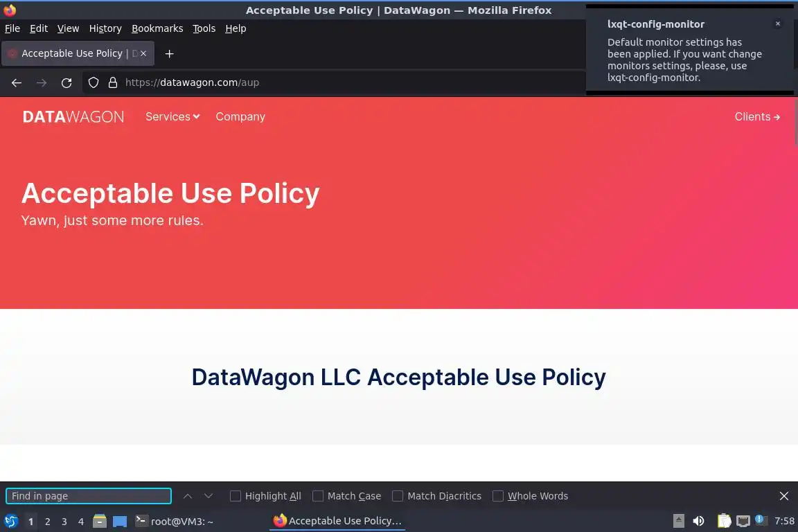Image resolution: width=798 pixels, height=532 pixels.
Task: Open the clipboard manager tray icon
Action: click(724, 521)
